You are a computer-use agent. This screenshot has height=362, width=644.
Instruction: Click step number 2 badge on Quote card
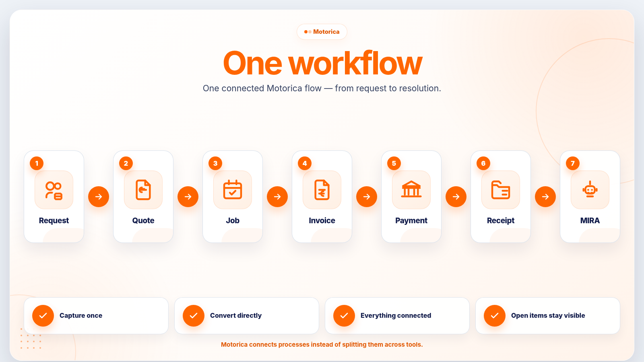point(126,163)
